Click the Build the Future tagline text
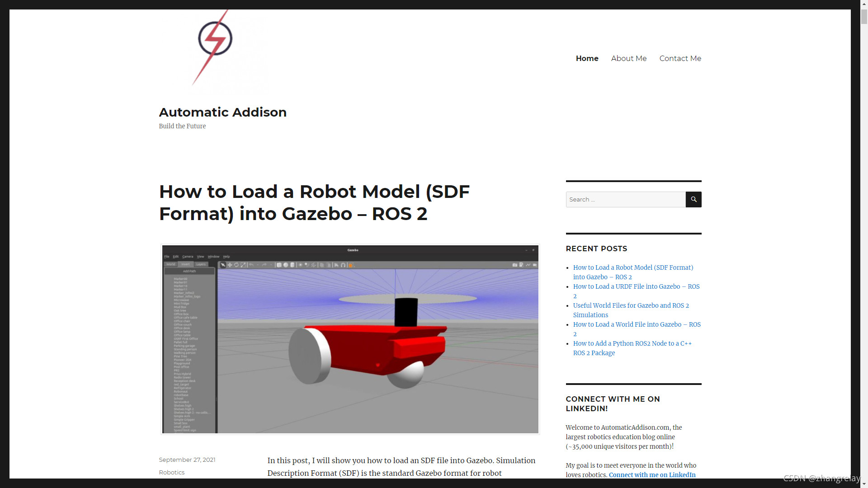This screenshot has width=868, height=488. (182, 126)
